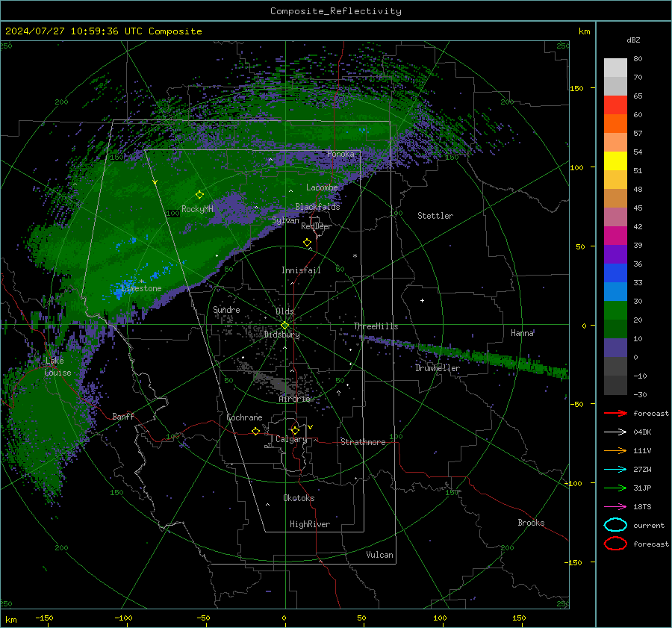Click the Cochrane town label
Screen dimensions: 672x628
pos(244,417)
